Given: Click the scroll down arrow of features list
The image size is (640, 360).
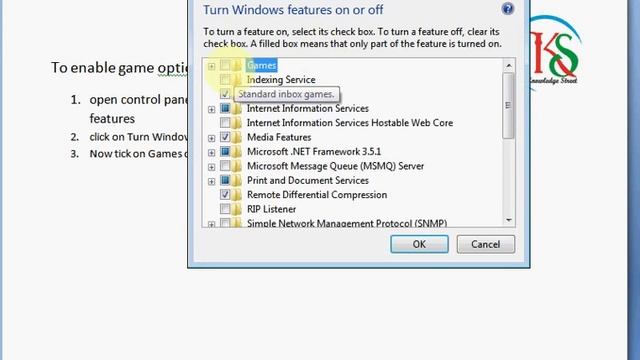Looking at the screenshot, I should (509, 220).
